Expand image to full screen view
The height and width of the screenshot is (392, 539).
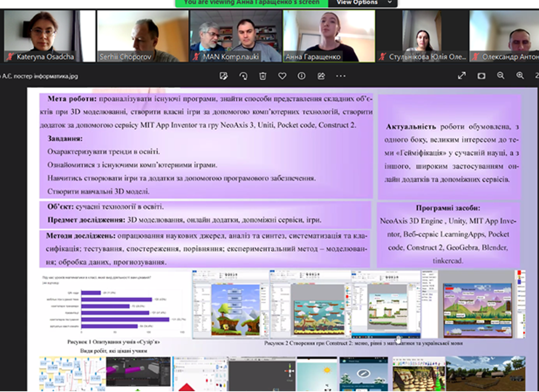(462, 76)
